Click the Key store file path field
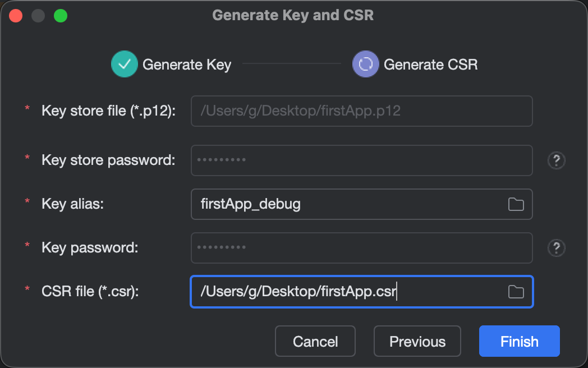 click(x=361, y=111)
